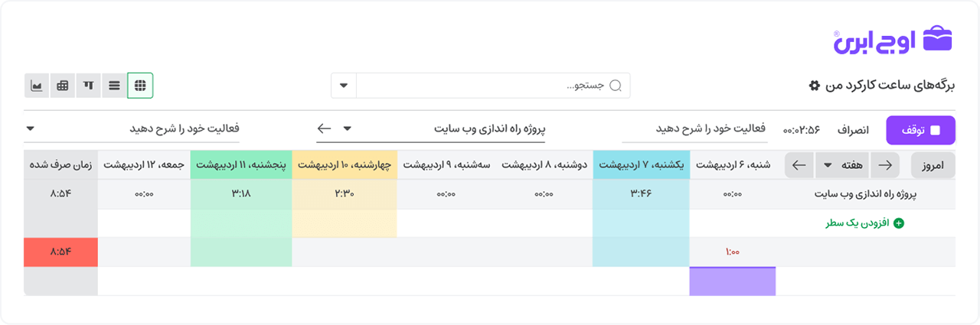Go to the next week with the left arrow
The image size is (980, 325).
pyautogui.click(x=799, y=165)
